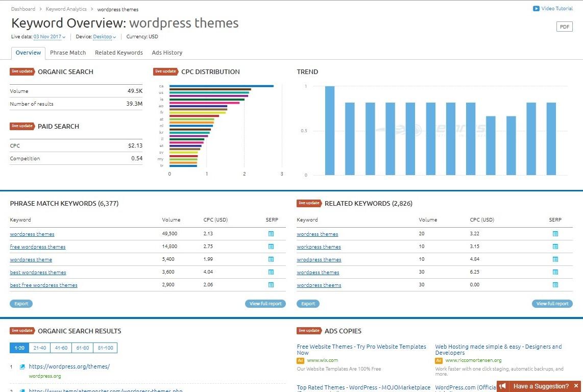
Task: Click the live update badge on Organic Search
Action: 21,71
